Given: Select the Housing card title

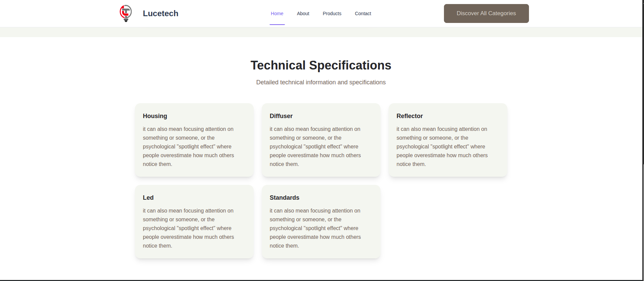Looking at the screenshot, I should click(155, 116).
